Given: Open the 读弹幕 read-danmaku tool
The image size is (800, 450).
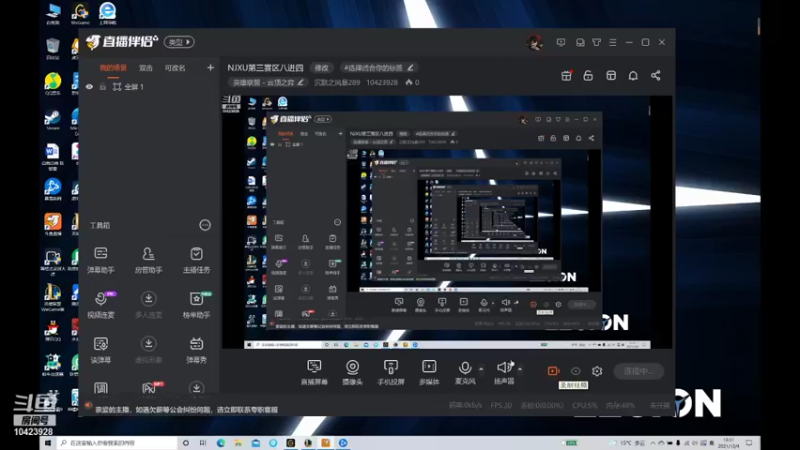Looking at the screenshot, I should [101, 349].
